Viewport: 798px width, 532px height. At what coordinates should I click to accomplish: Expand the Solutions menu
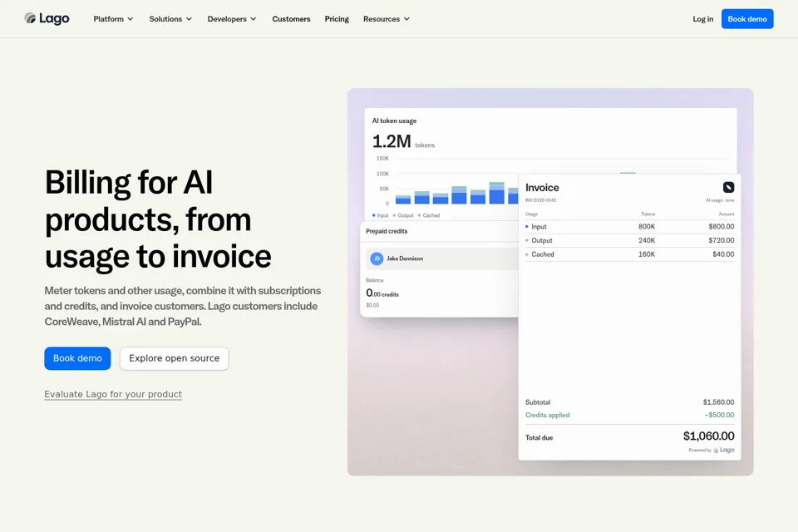pyautogui.click(x=170, y=19)
